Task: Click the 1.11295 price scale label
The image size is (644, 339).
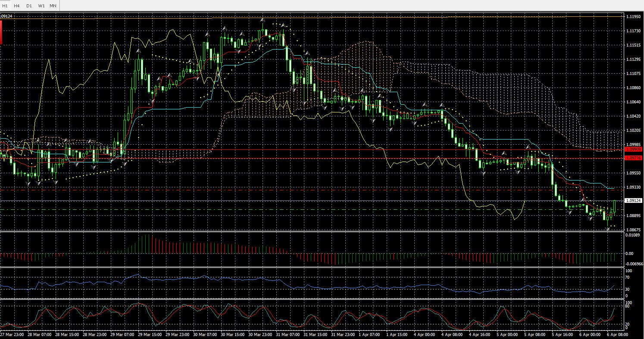Action: pos(633,59)
